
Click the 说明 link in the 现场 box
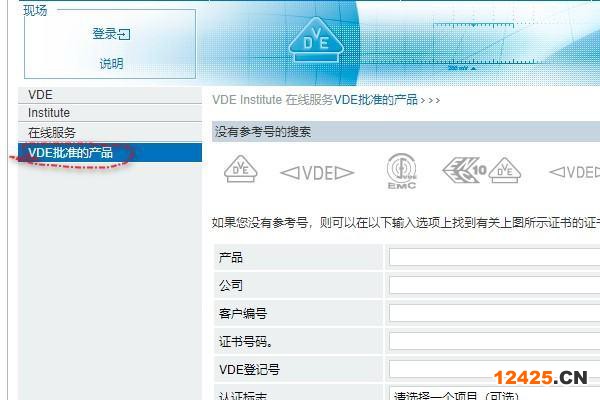coord(111,64)
